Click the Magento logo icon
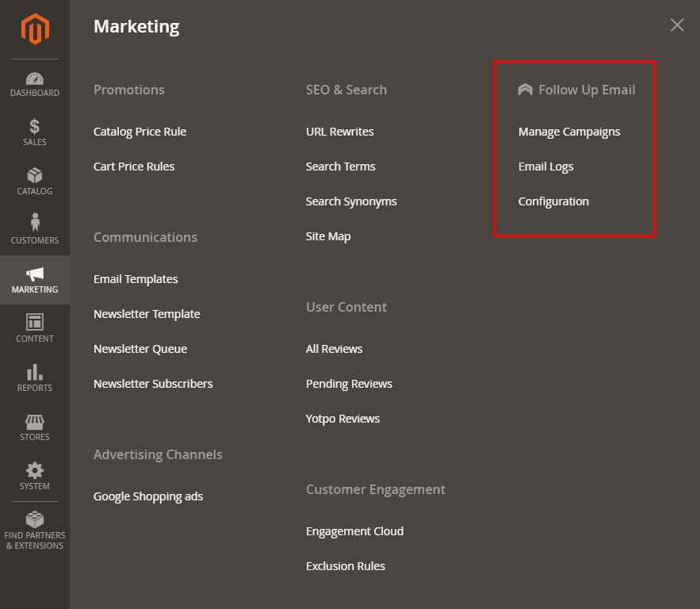 [x=35, y=29]
